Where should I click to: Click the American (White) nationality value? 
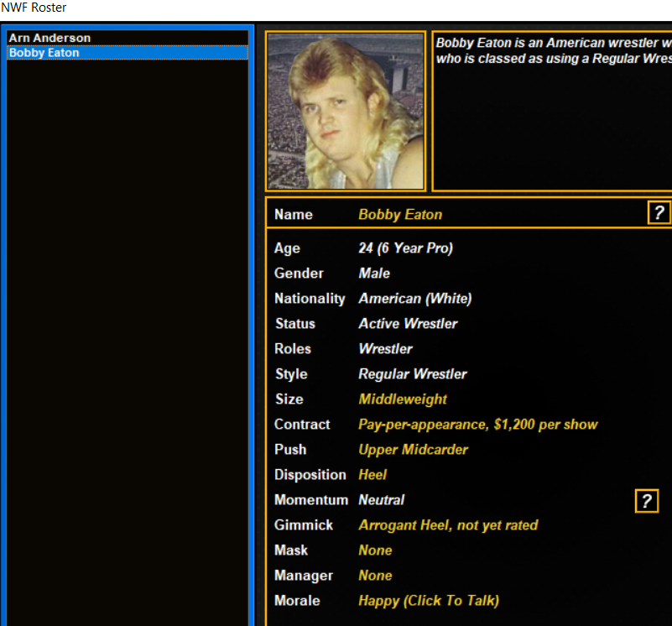(x=414, y=299)
